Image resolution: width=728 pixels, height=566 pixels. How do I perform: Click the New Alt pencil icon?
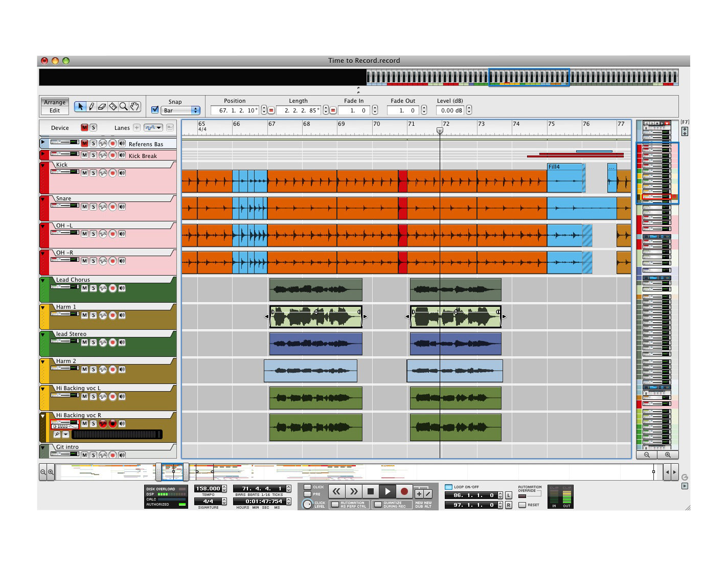pos(428,494)
